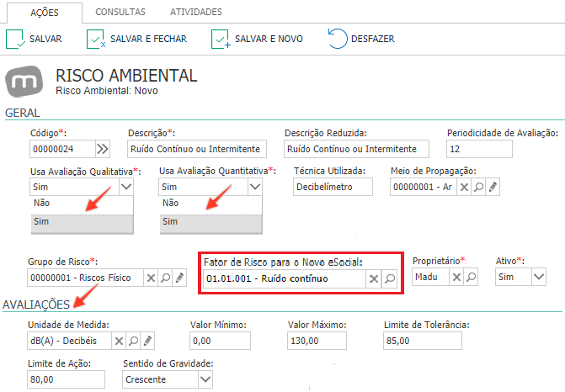Choose Sim in Avaliação Quantitativa list

(x=211, y=224)
